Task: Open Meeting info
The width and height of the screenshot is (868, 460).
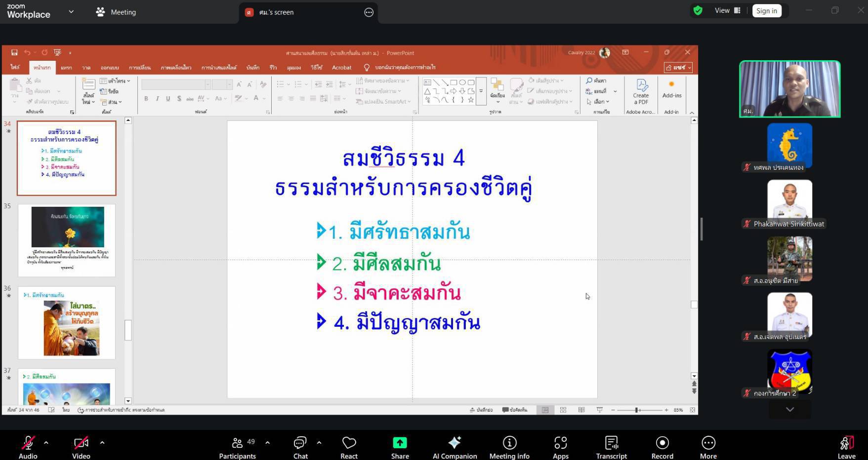Action: point(509,447)
